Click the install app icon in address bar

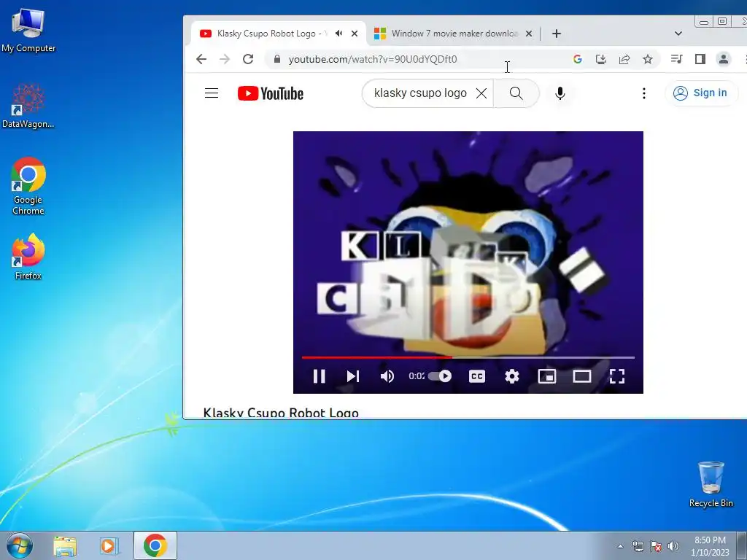coord(601,59)
